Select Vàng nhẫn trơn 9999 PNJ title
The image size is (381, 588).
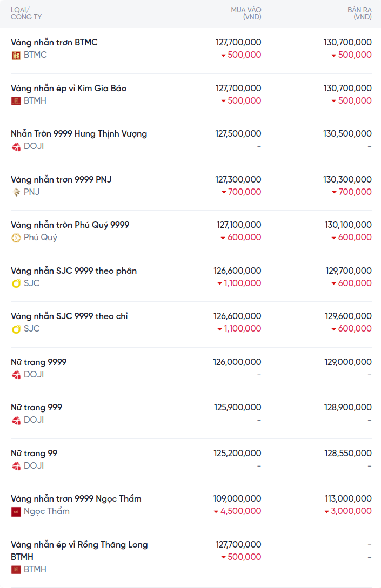coord(61,180)
